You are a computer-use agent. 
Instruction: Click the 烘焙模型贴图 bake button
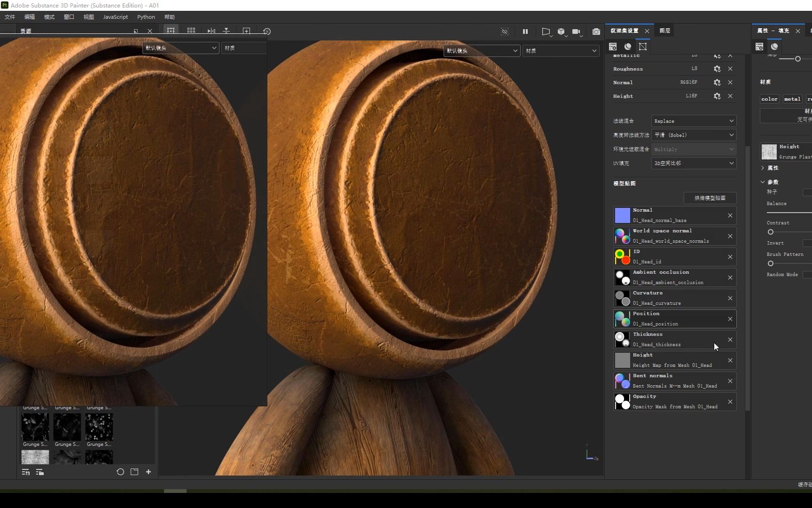coord(710,198)
